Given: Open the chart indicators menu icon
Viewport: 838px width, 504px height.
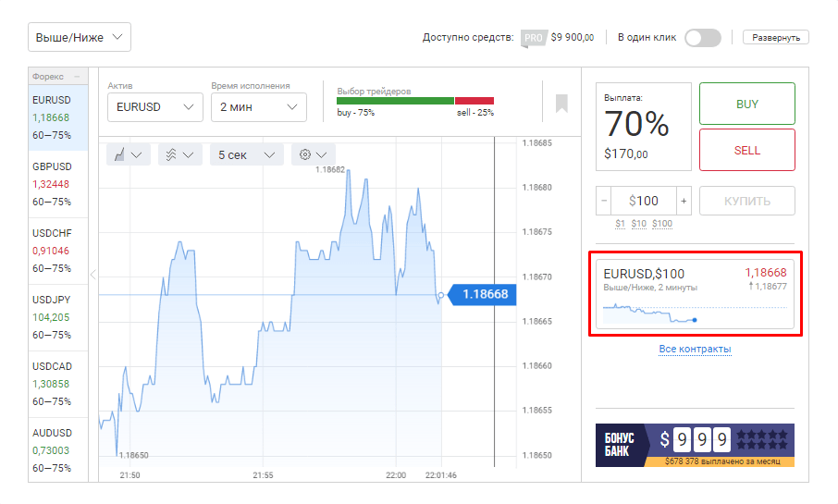Looking at the screenshot, I should coord(179,154).
